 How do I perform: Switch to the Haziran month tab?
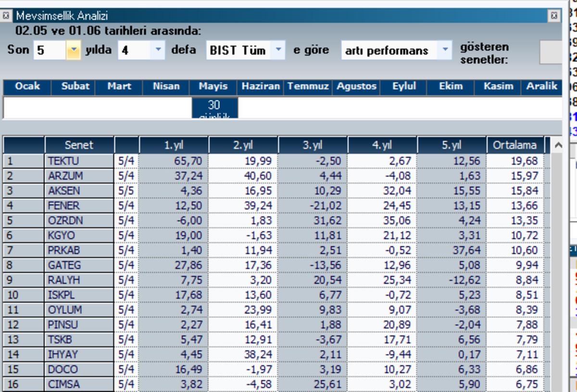260,87
